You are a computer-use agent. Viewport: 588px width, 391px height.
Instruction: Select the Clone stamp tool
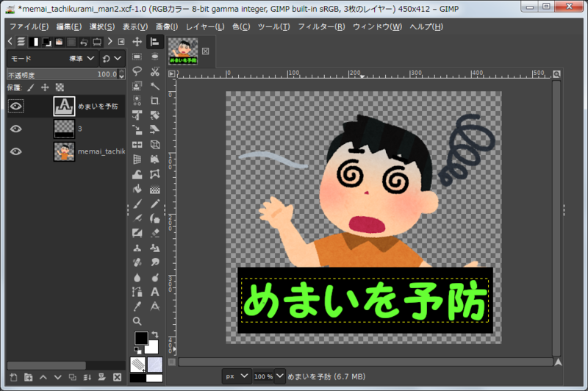[137, 248]
